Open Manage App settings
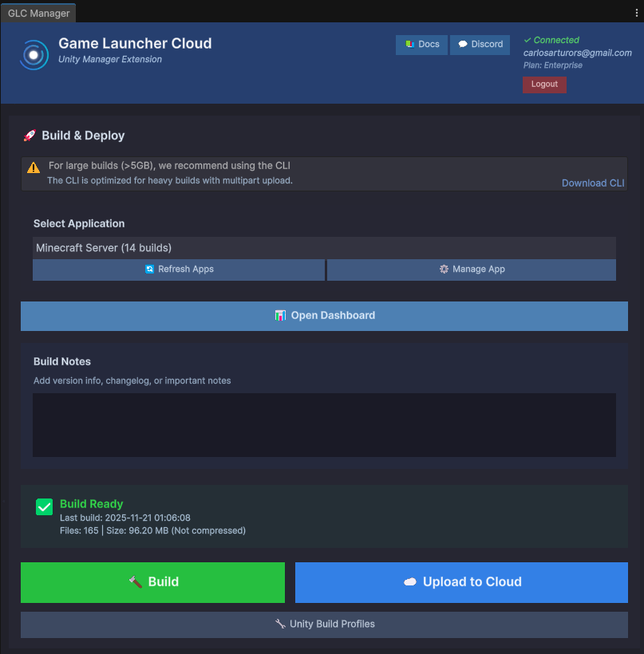644x654 pixels. click(x=472, y=270)
